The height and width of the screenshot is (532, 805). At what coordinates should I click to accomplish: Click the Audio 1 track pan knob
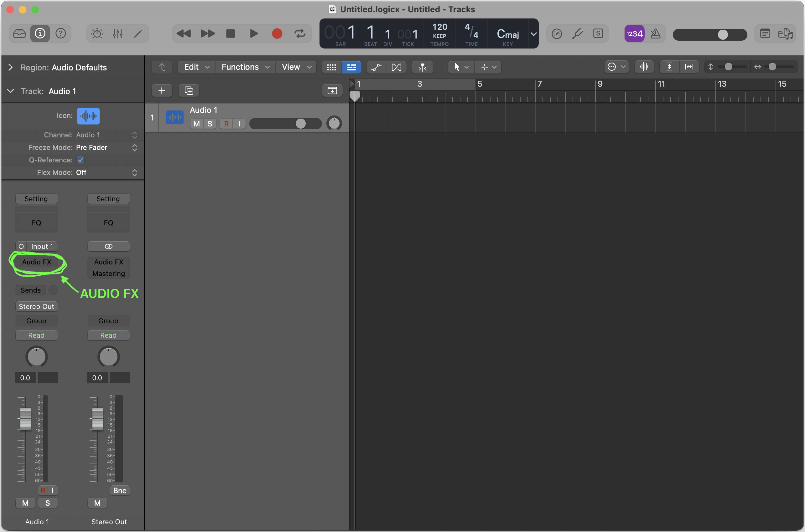334,124
